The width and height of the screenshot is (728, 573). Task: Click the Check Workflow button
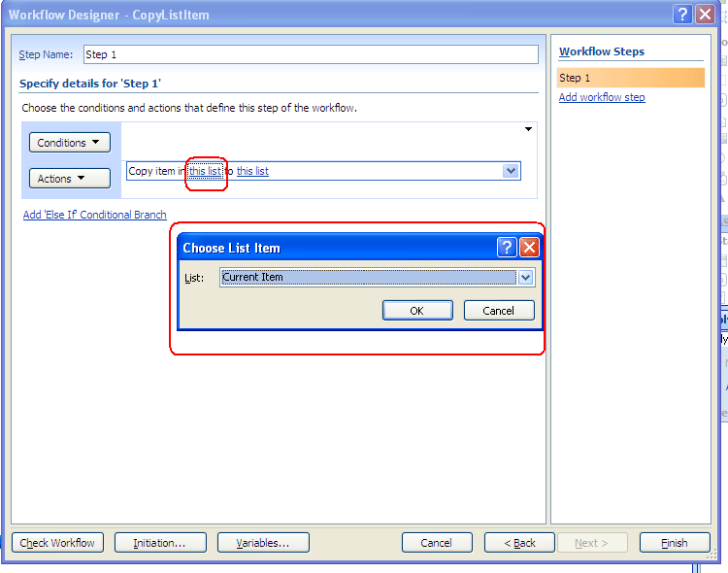click(57, 543)
